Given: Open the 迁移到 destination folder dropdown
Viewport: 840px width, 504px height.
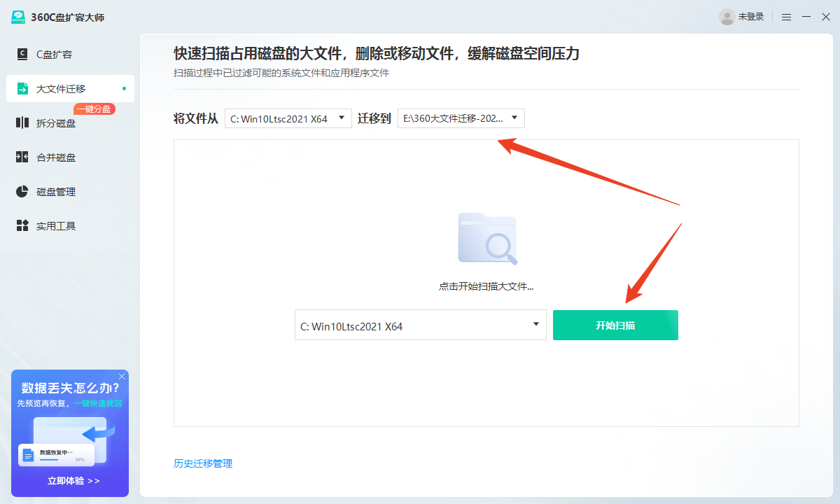Looking at the screenshot, I should coord(461,118).
